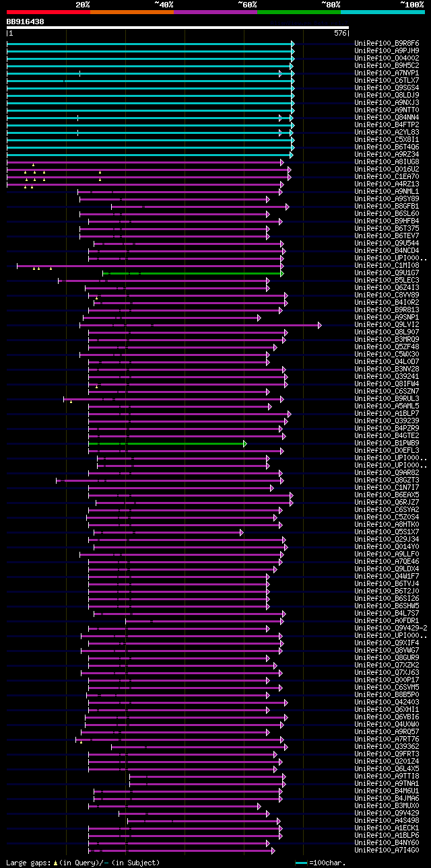
Task: Click the =100char. scale legend
Action: 322,862
